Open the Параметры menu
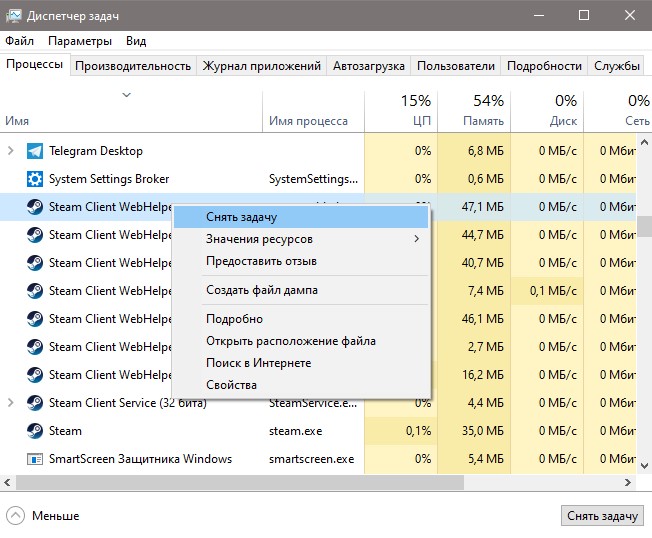 (80, 41)
